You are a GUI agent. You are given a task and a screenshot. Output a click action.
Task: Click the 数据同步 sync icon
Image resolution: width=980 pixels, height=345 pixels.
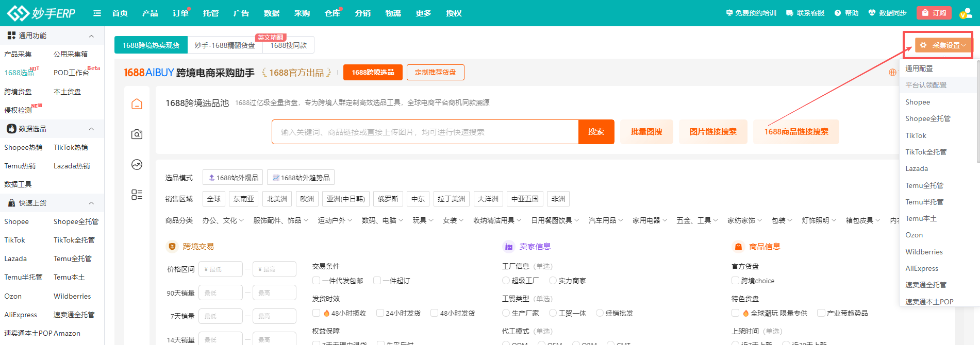(872, 13)
